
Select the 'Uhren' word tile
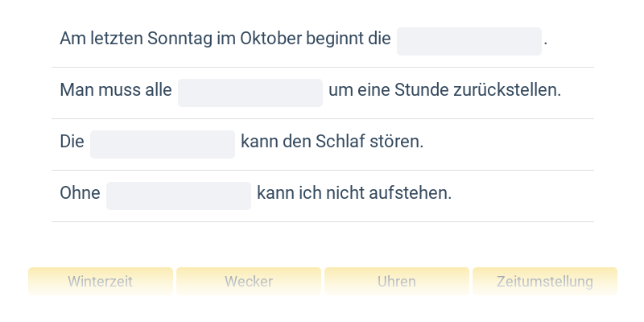[397, 282]
